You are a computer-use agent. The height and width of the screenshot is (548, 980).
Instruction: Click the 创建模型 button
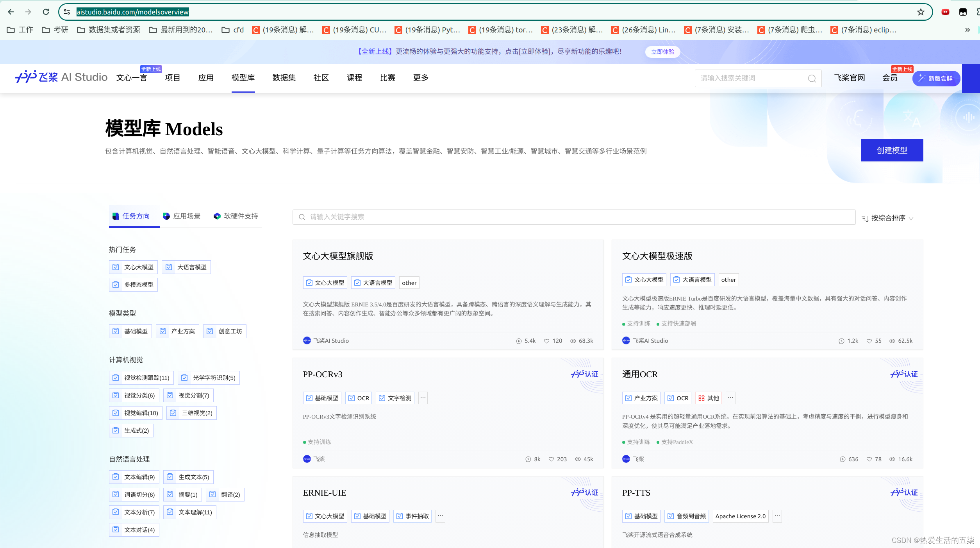click(x=892, y=150)
